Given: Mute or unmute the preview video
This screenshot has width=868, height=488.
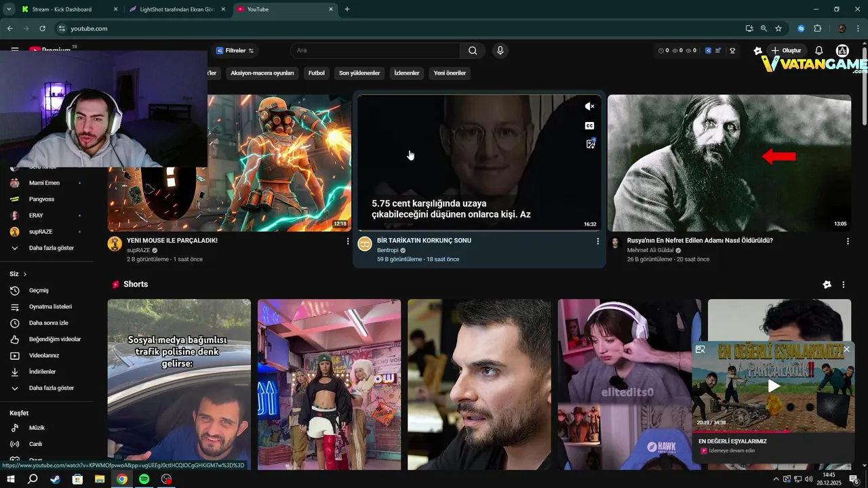Looking at the screenshot, I should coord(589,106).
